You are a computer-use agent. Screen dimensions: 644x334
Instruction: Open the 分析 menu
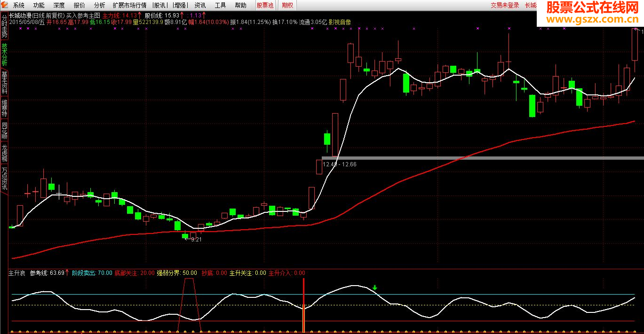click(100, 6)
